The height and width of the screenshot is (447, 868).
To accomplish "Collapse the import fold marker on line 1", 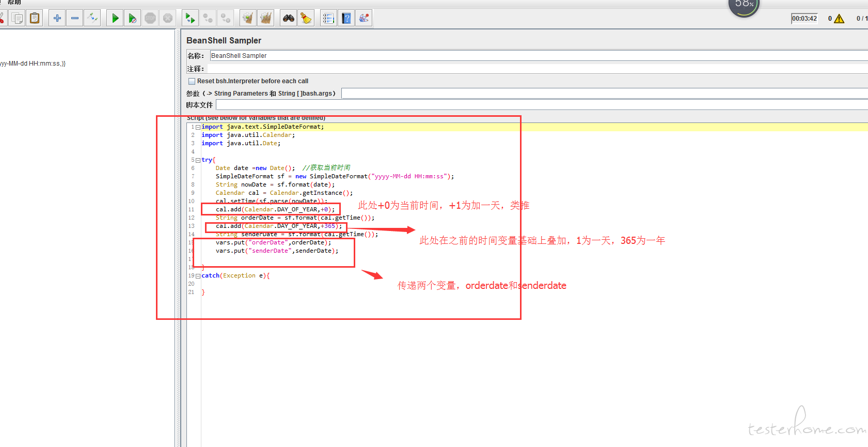I will point(198,127).
